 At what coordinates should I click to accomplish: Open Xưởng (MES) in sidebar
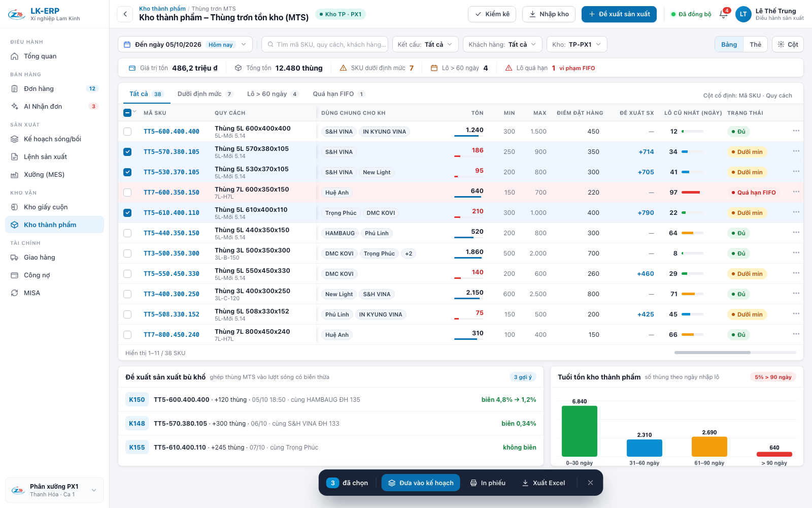(x=54, y=174)
